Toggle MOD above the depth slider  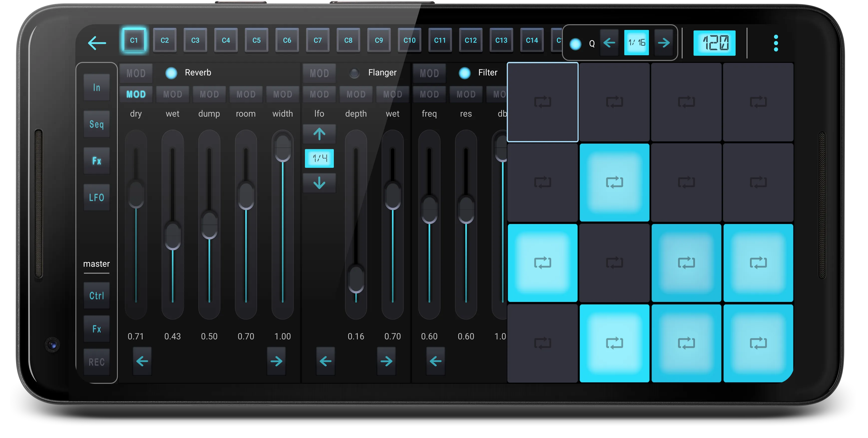(x=356, y=94)
